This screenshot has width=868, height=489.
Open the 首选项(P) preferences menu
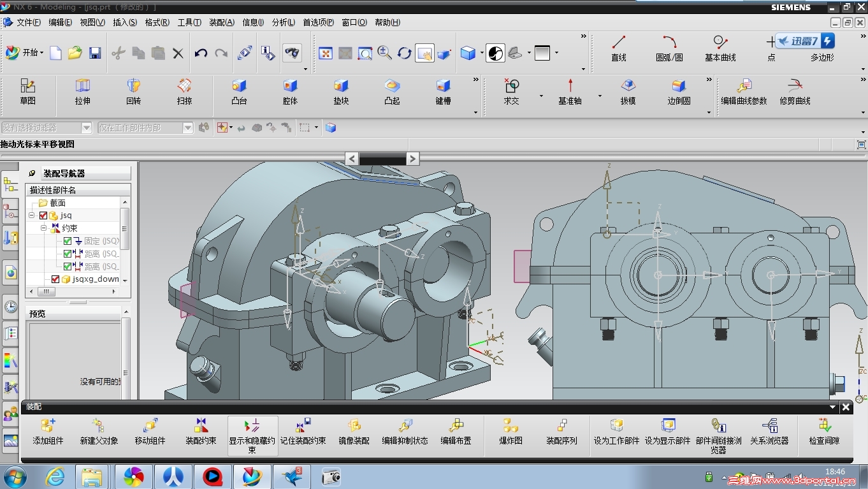pos(318,22)
